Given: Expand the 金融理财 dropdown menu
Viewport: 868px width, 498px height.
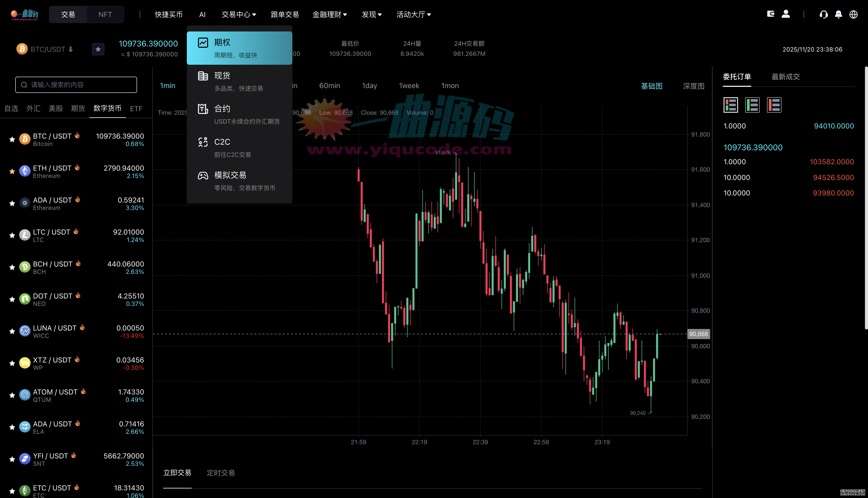Looking at the screenshot, I should (x=330, y=14).
